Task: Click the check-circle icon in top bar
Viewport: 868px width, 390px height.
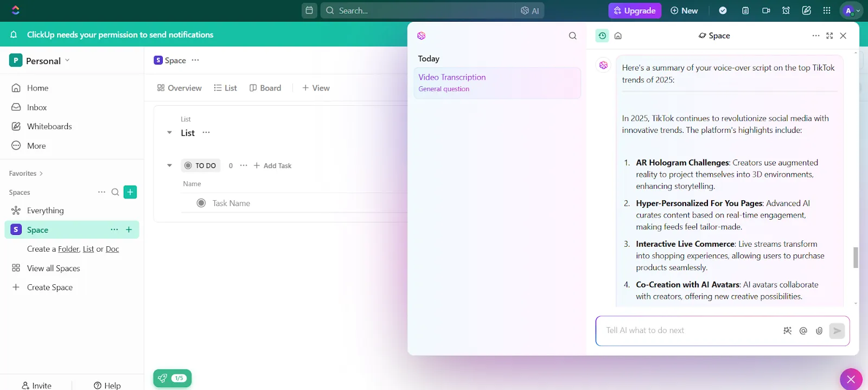Action: pyautogui.click(x=723, y=10)
